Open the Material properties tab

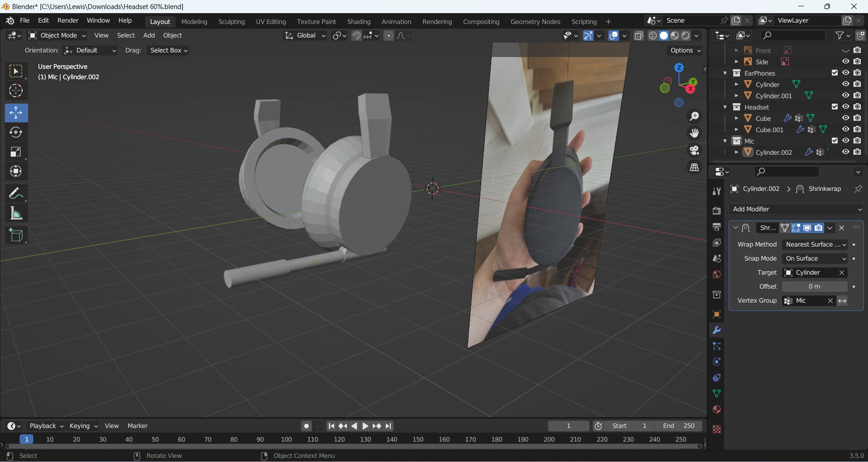pos(716,410)
